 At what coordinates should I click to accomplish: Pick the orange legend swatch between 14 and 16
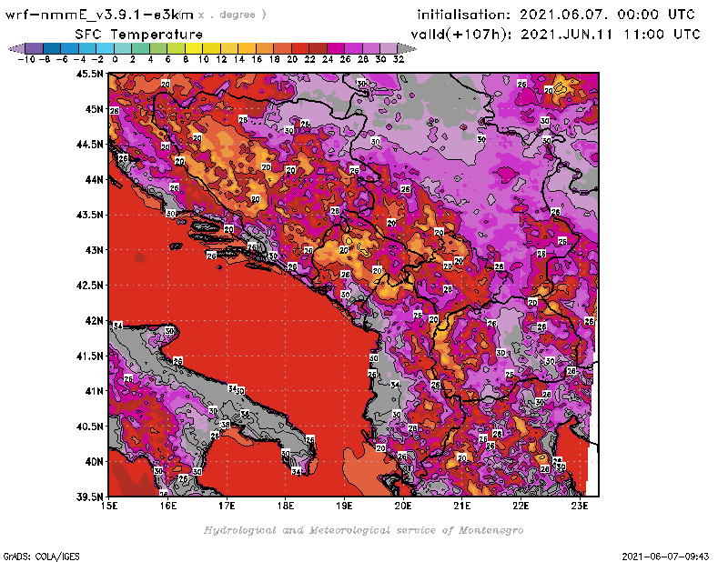click(247, 48)
